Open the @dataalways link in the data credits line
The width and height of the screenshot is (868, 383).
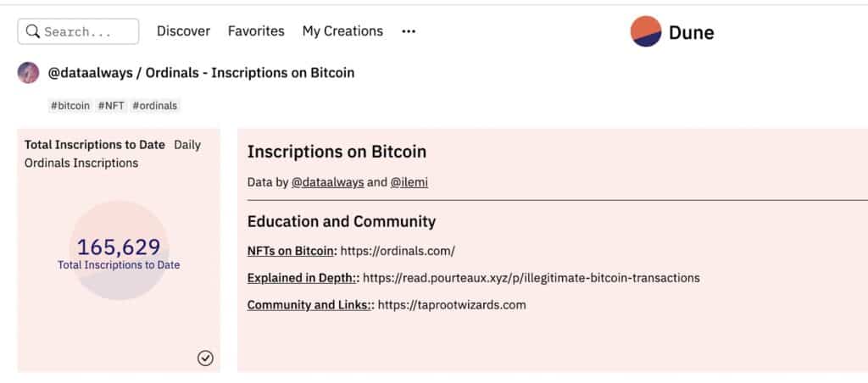click(328, 183)
